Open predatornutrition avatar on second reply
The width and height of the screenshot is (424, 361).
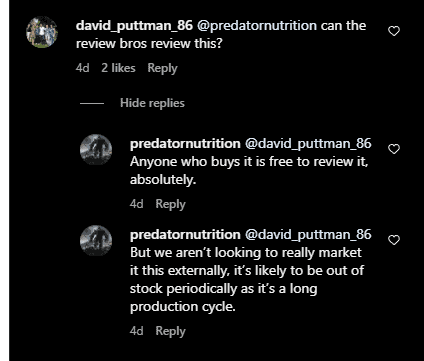coord(96,241)
